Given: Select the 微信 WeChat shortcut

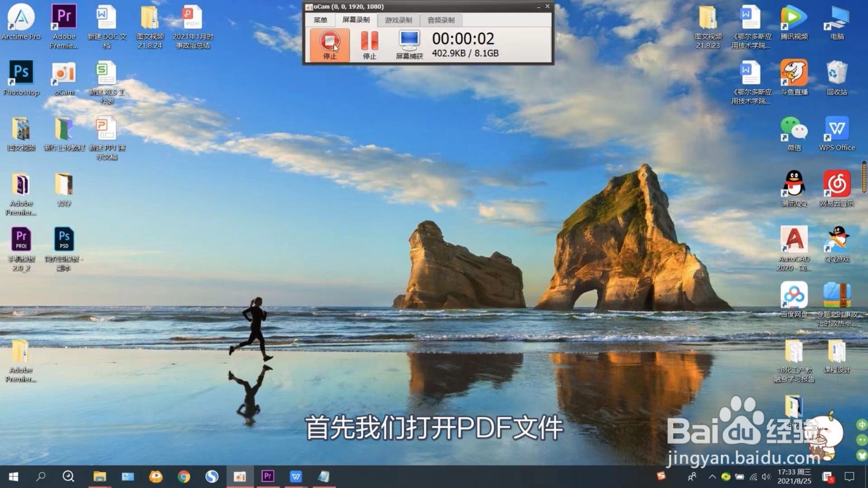Looking at the screenshot, I should pyautogui.click(x=794, y=134).
